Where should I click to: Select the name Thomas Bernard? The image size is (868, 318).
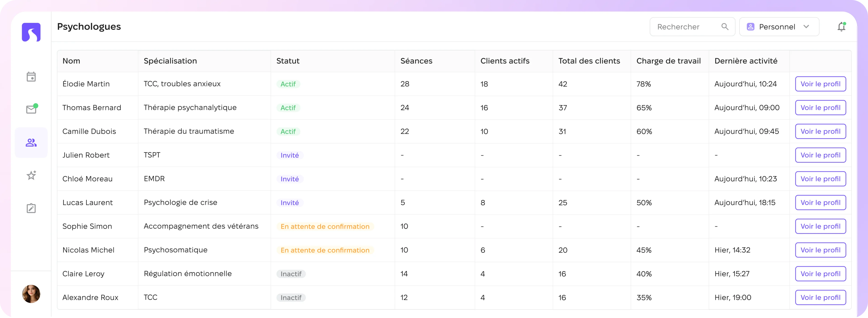(x=92, y=108)
